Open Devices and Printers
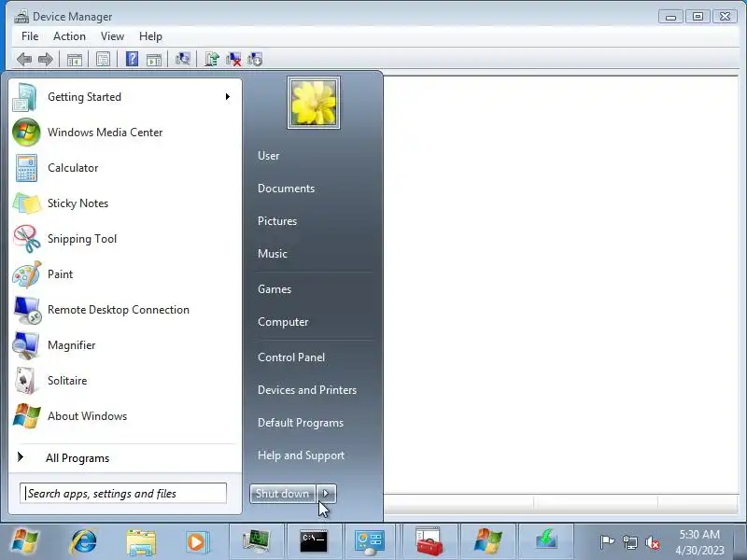This screenshot has width=747, height=560. 307,390
